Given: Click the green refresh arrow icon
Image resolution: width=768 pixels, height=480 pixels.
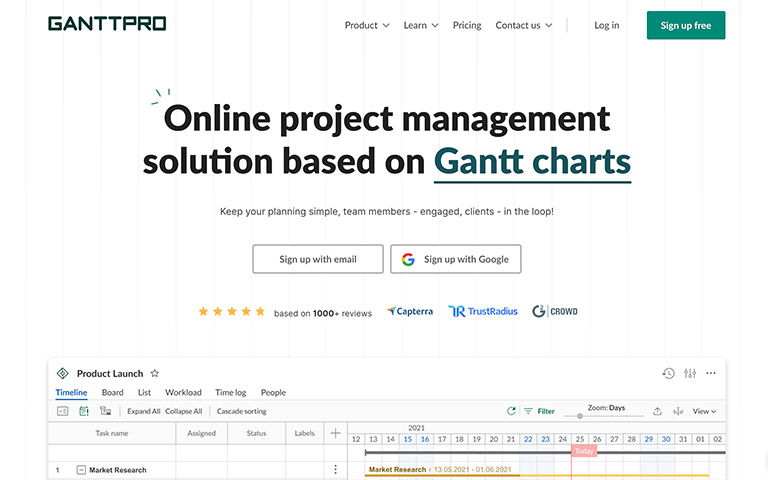Looking at the screenshot, I should (x=511, y=411).
